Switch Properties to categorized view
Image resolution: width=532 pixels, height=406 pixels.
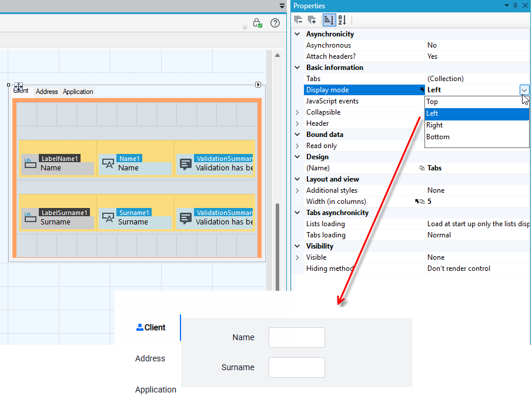(329, 20)
